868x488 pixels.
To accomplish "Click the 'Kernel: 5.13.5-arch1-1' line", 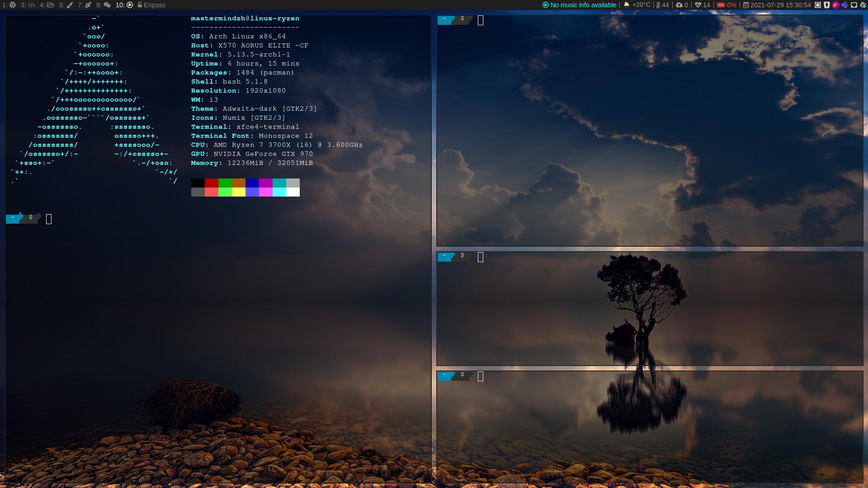I will click(x=241, y=55).
